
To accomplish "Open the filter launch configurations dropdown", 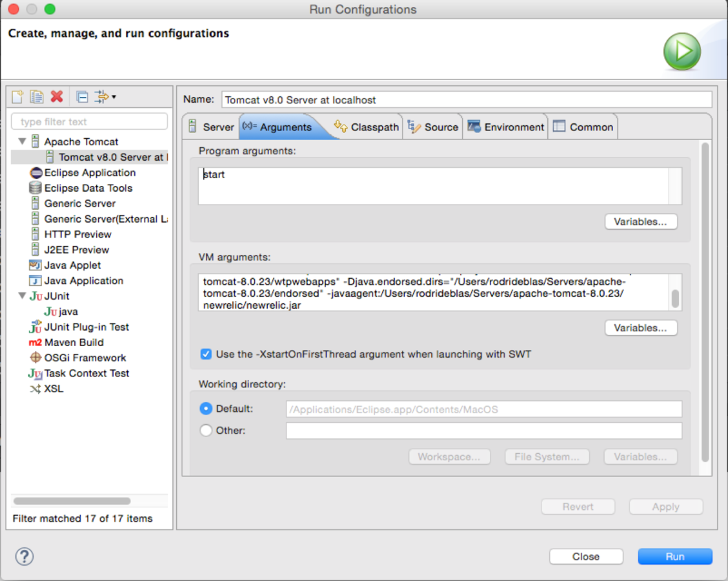I will (x=105, y=97).
